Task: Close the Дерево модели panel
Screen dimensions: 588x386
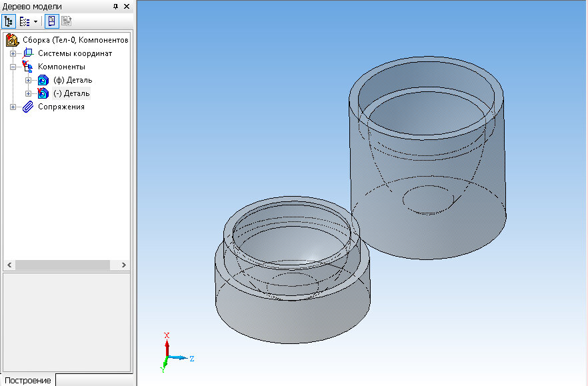Action: coord(127,7)
